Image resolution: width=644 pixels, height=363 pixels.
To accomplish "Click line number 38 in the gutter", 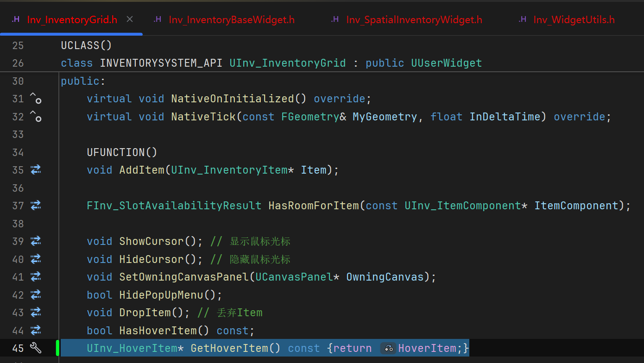I will coord(18,224).
